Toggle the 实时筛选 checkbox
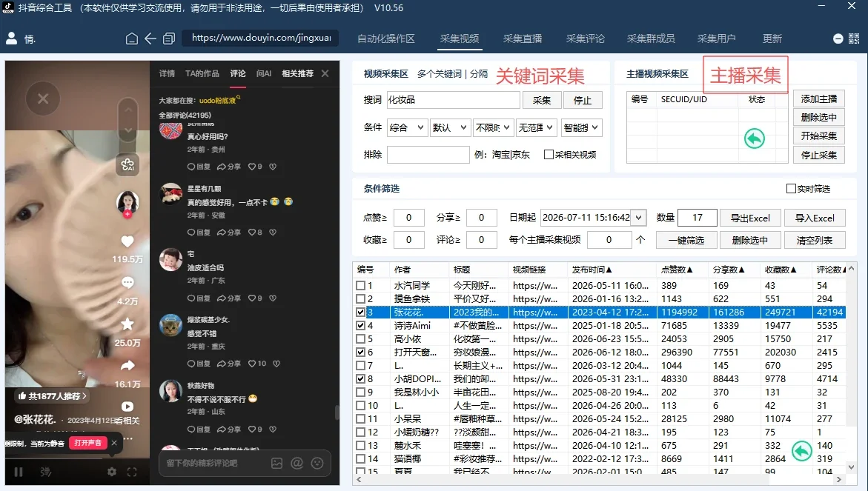 pyautogui.click(x=791, y=189)
